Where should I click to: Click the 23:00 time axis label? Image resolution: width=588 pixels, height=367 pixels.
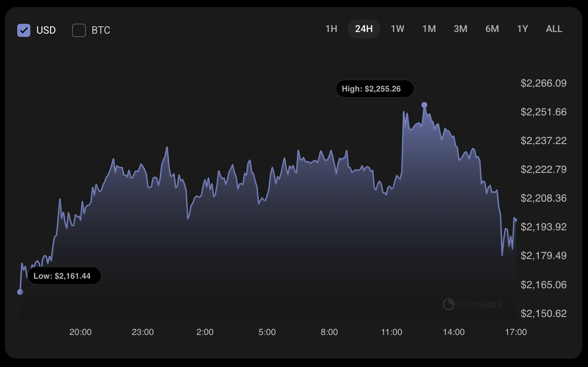[x=143, y=332]
